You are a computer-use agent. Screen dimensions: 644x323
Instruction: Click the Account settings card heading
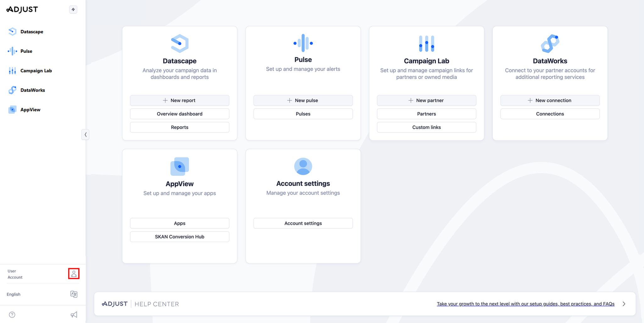point(303,183)
